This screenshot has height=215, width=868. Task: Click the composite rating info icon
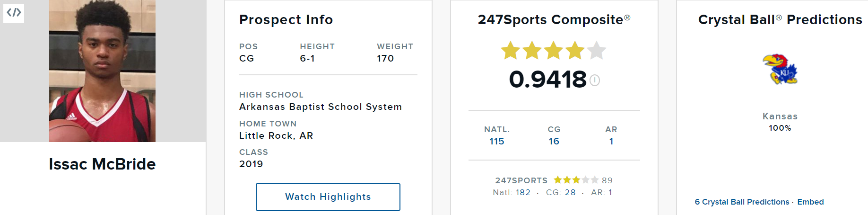(x=595, y=81)
